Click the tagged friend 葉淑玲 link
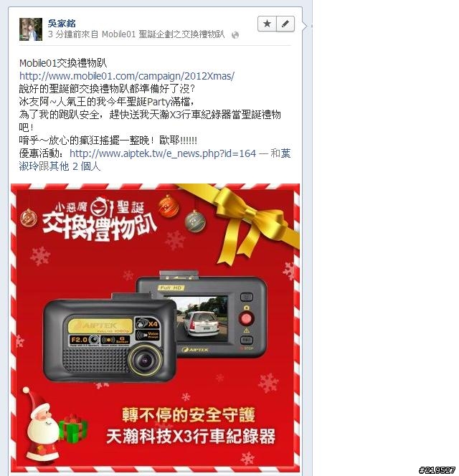This screenshot has width=459, height=476. click(x=155, y=160)
